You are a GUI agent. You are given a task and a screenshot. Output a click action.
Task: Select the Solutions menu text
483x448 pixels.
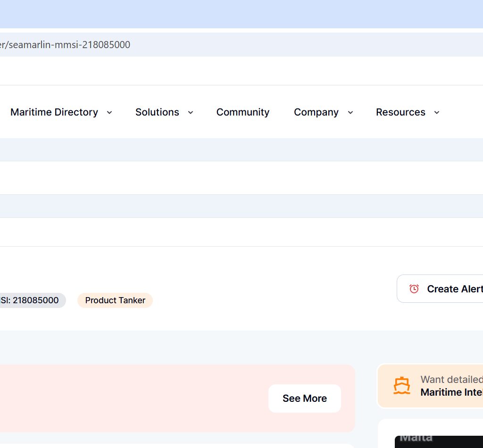(157, 112)
